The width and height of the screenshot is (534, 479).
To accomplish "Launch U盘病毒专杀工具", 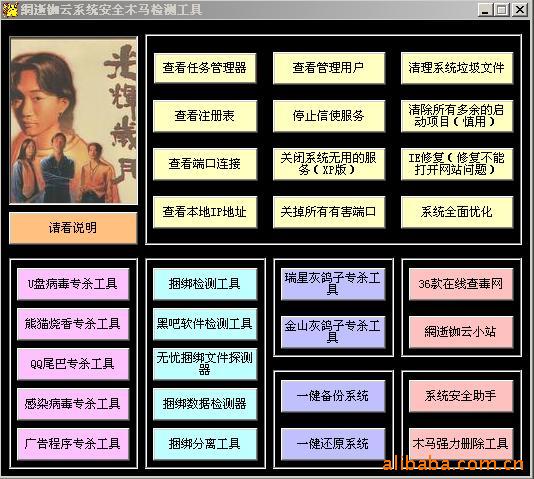I will click(73, 284).
